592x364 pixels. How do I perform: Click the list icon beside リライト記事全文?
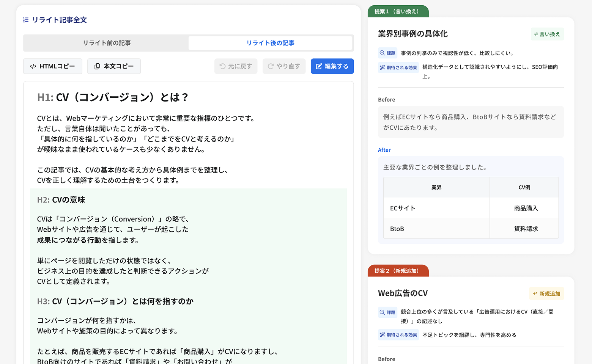(x=26, y=20)
